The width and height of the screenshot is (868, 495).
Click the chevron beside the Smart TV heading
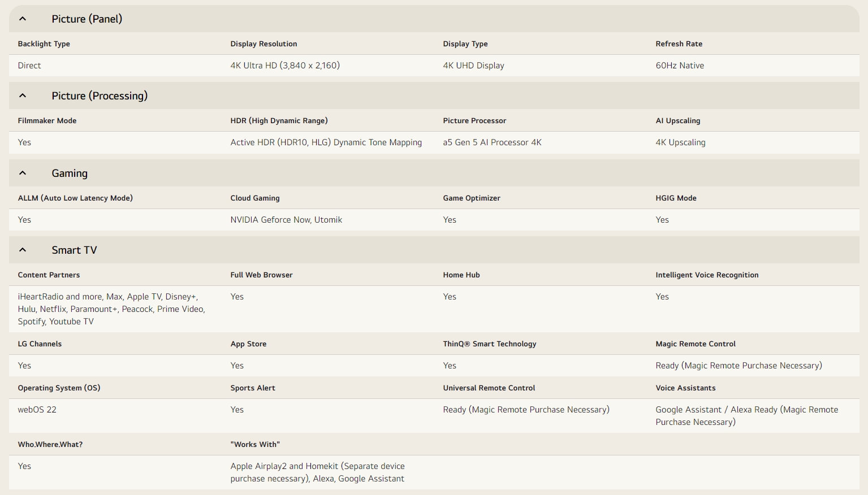(23, 250)
